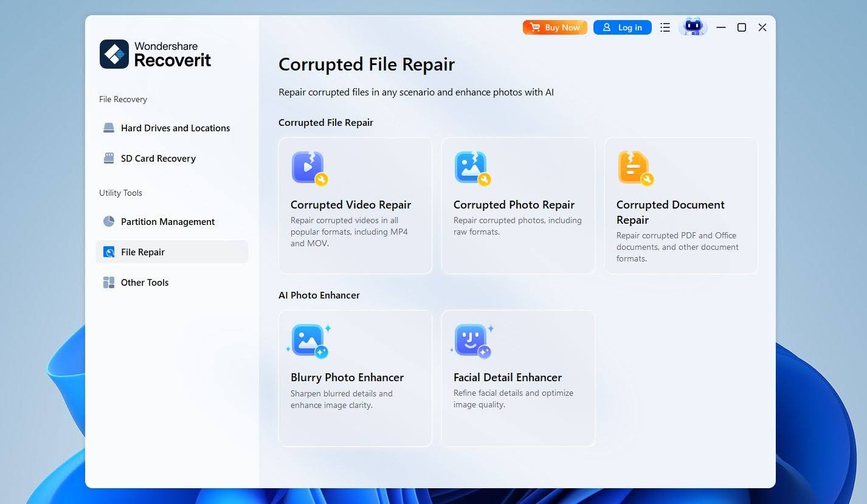Click "Sharpen blurred details and enhance image clarity." text
The height and width of the screenshot is (504, 867).
click(x=342, y=399)
